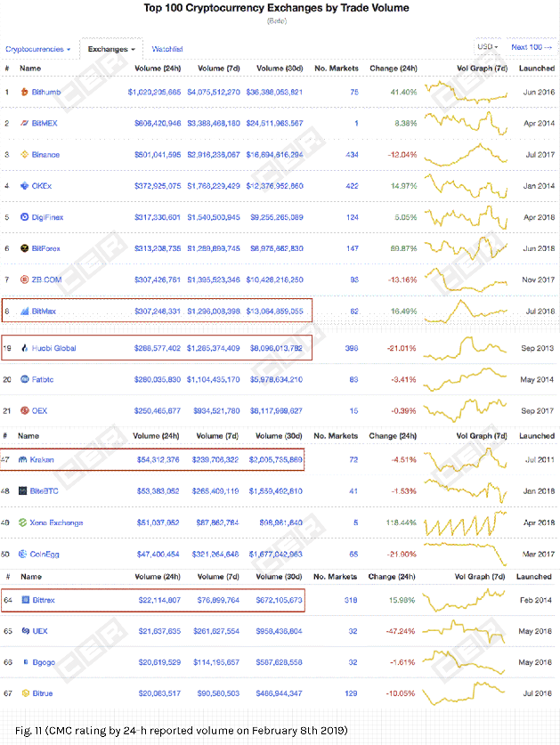
Task: Click the UEX logo icon
Action: (x=26, y=631)
